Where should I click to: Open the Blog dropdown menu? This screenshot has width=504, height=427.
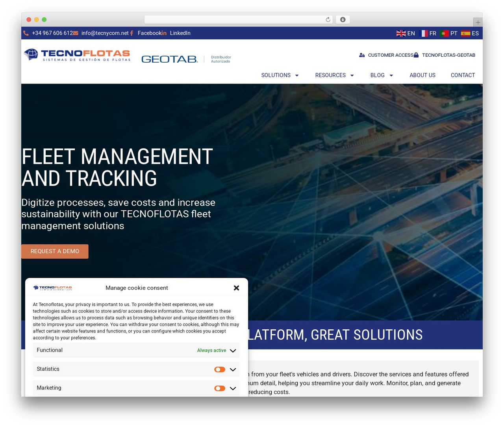click(382, 75)
